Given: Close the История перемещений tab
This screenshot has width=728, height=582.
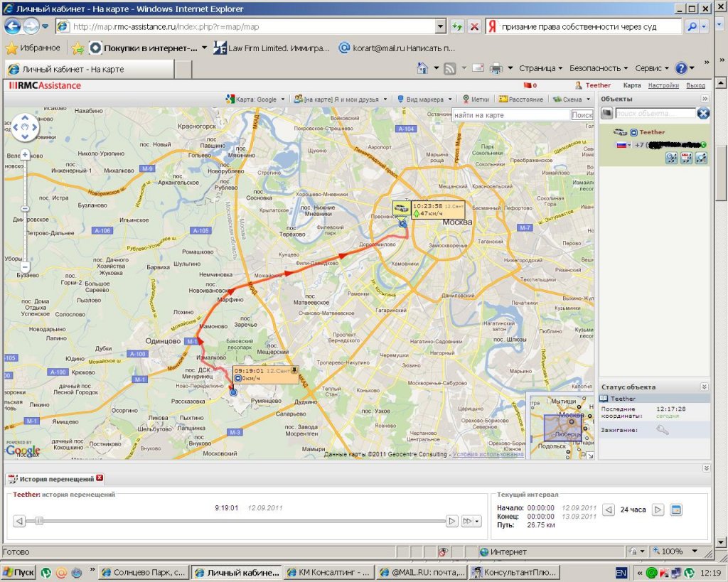Looking at the screenshot, I should coord(100,478).
